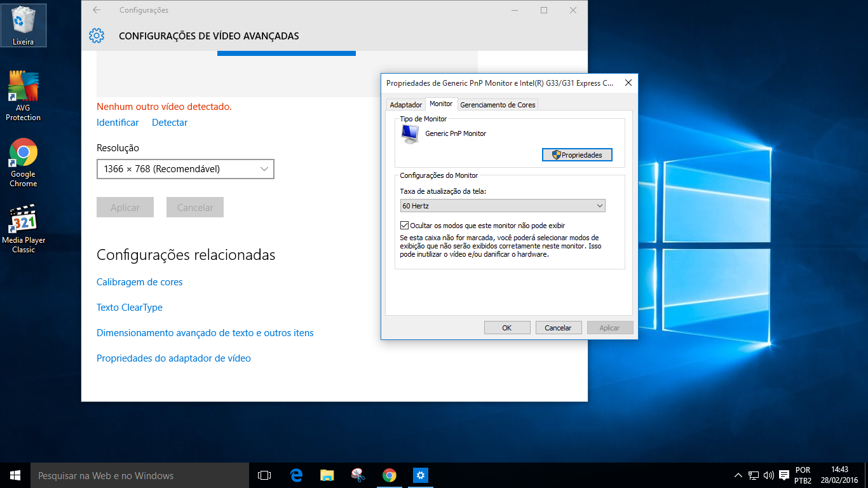Open network status tray icon
Screen dimensions: 868x488
(x=754, y=475)
